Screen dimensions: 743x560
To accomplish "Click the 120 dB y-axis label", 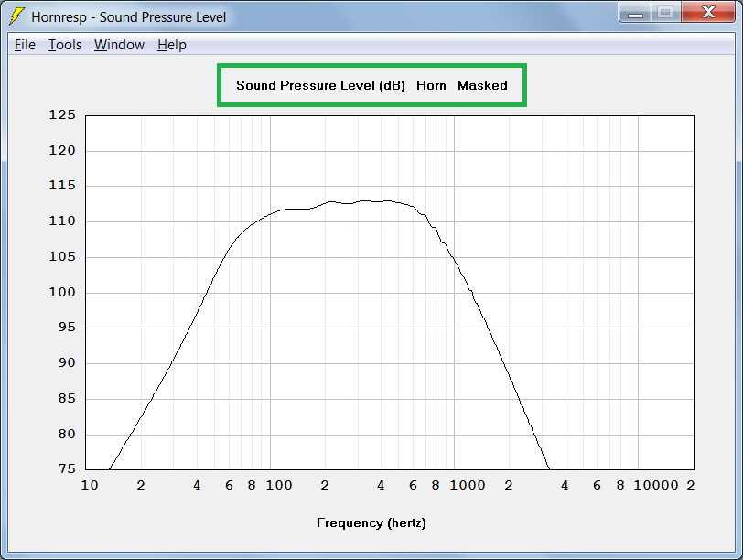I will click(62, 151).
